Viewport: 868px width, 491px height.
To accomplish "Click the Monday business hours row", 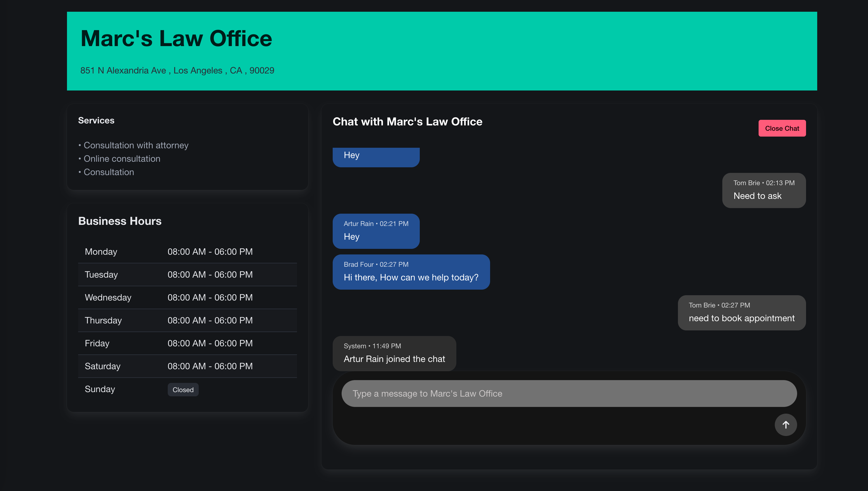I will point(187,252).
